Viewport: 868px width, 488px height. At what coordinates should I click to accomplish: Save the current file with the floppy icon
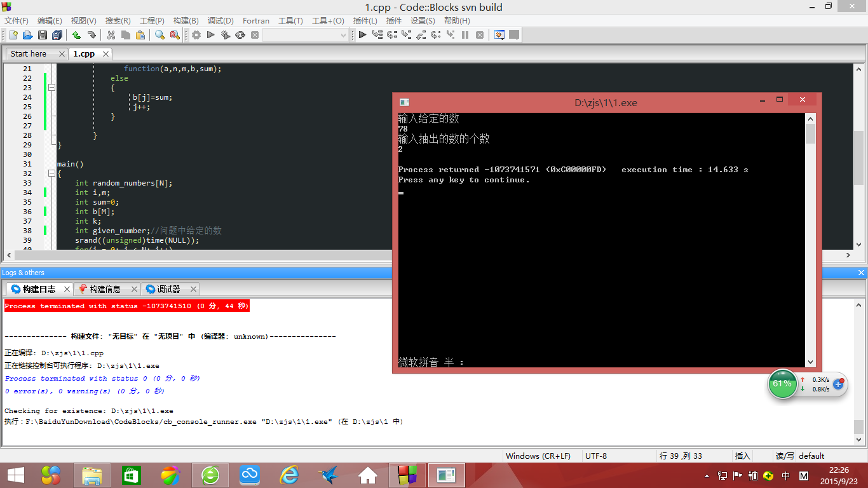tap(43, 35)
